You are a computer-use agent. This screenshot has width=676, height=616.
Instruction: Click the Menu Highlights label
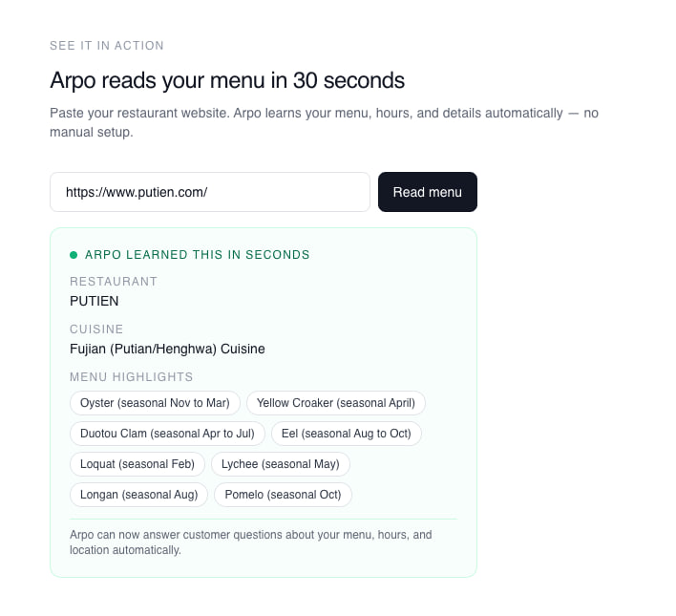tap(131, 377)
